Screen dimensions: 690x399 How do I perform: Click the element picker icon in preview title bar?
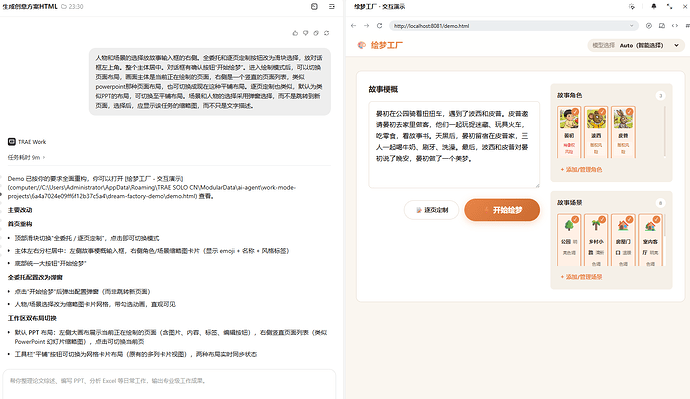(x=632, y=7)
